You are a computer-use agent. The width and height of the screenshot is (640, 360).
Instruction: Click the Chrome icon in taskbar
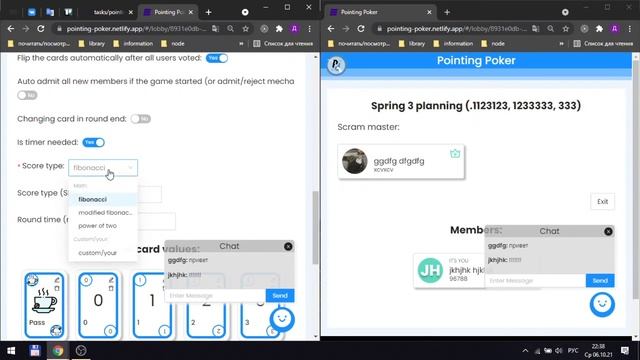[x=58, y=351]
